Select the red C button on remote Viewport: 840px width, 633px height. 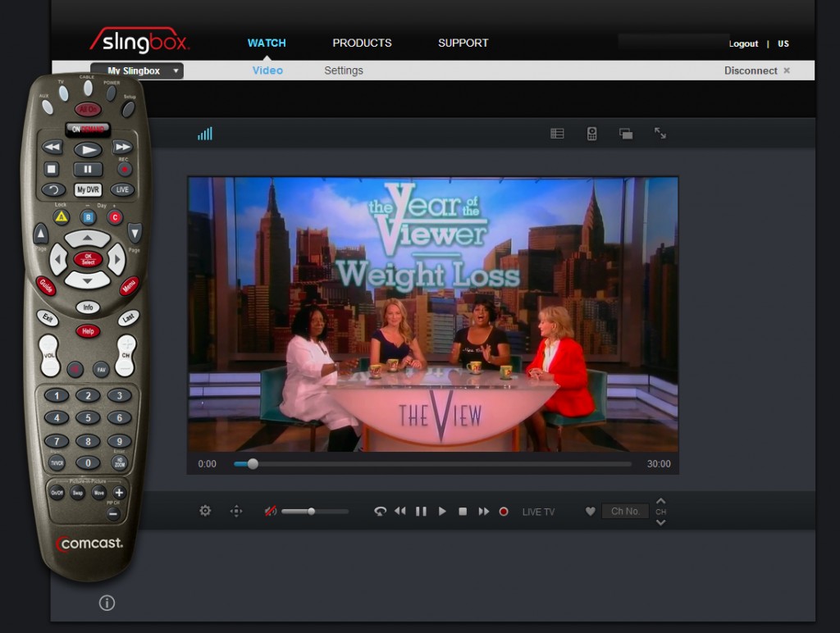(x=115, y=217)
